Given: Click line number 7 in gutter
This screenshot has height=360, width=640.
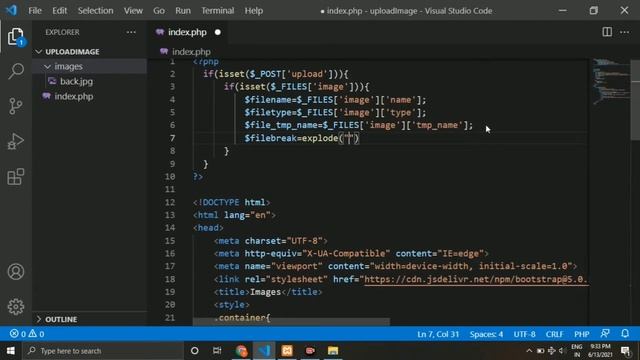Looking at the screenshot, I should point(172,138).
